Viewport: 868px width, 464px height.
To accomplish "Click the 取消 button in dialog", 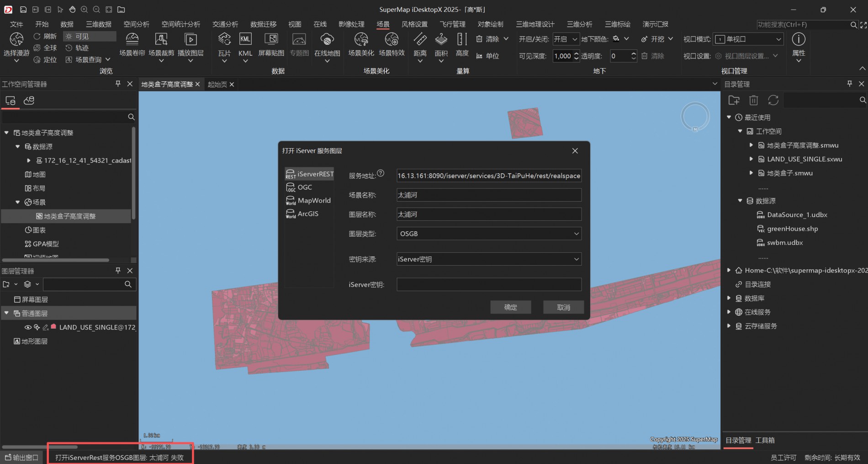I will 563,307.
